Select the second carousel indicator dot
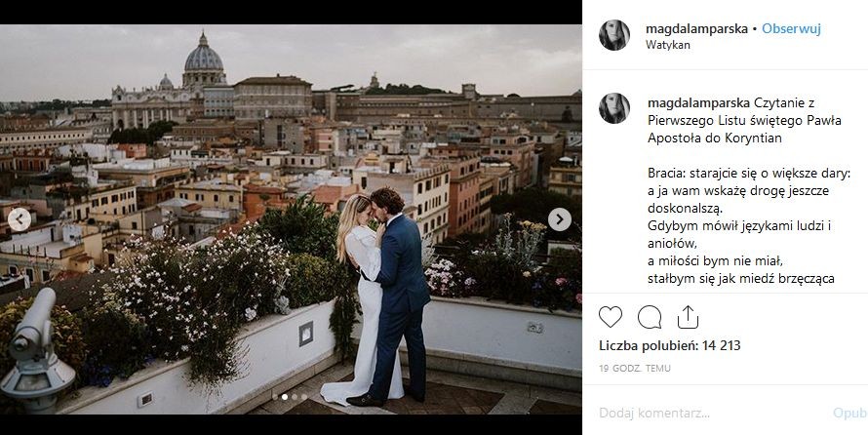Image resolution: width=868 pixels, height=435 pixels. point(285,398)
